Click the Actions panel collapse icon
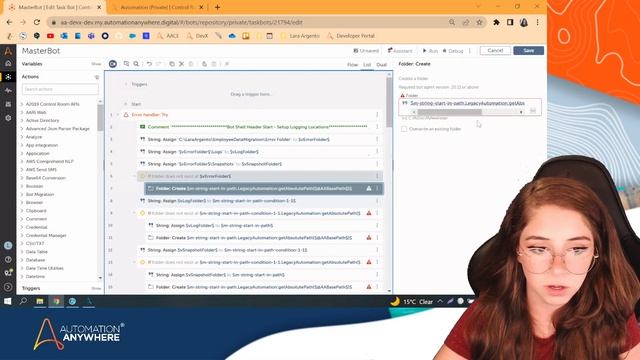This screenshot has height=360, width=640. pos(97,77)
